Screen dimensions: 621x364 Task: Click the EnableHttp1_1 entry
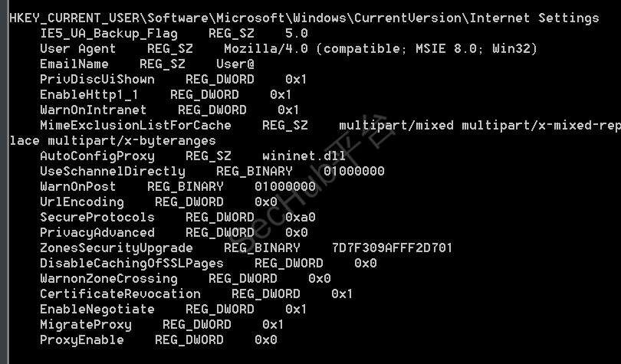[89, 94]
